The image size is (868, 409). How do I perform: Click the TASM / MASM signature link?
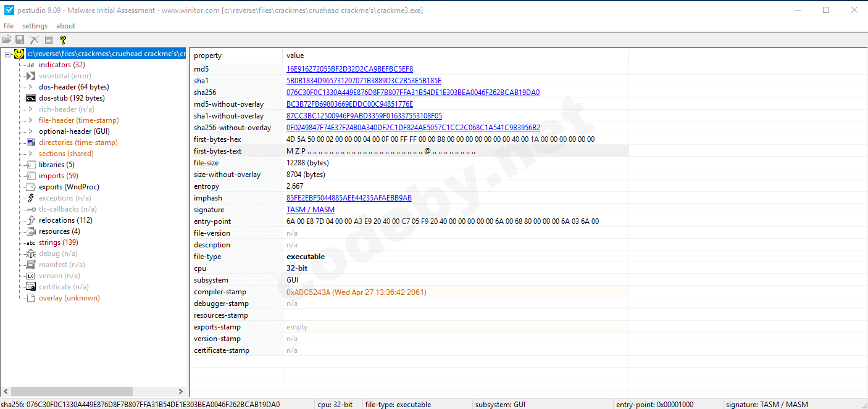tap(310, 209)
